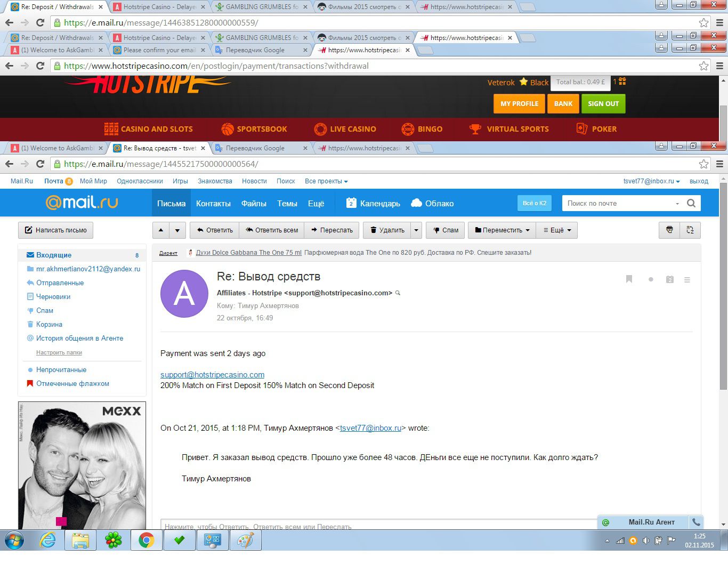Open the Windows Start menu
This screenshot has height=580, width=728.
(14, 541)
